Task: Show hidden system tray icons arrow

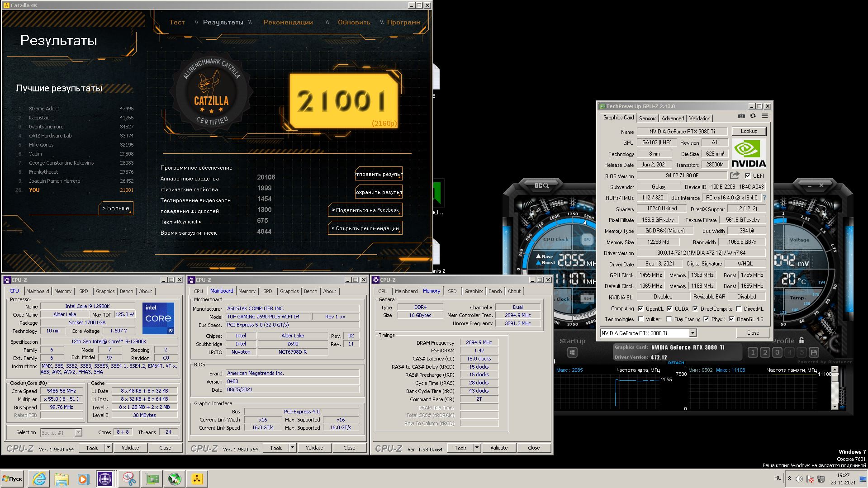Action: 789,479
